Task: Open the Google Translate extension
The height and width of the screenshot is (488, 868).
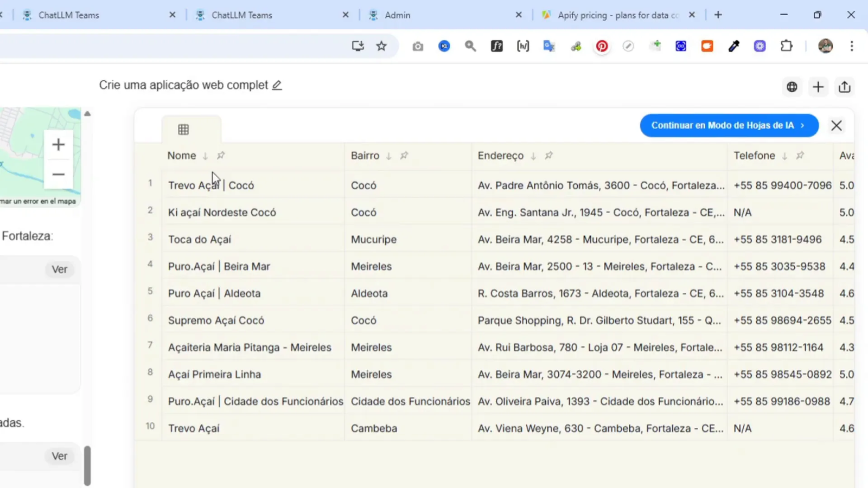Action: (549, 46)
